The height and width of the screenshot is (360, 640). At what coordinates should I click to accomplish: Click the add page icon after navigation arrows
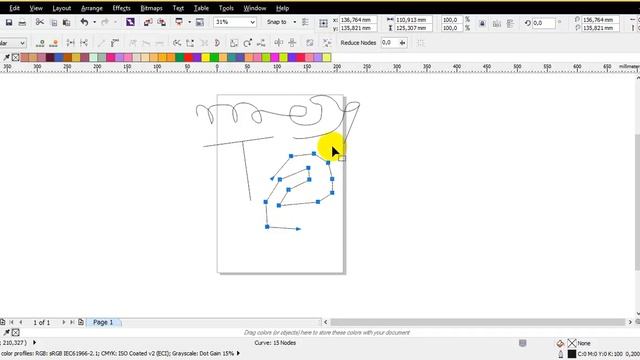[x=81, y=322]
